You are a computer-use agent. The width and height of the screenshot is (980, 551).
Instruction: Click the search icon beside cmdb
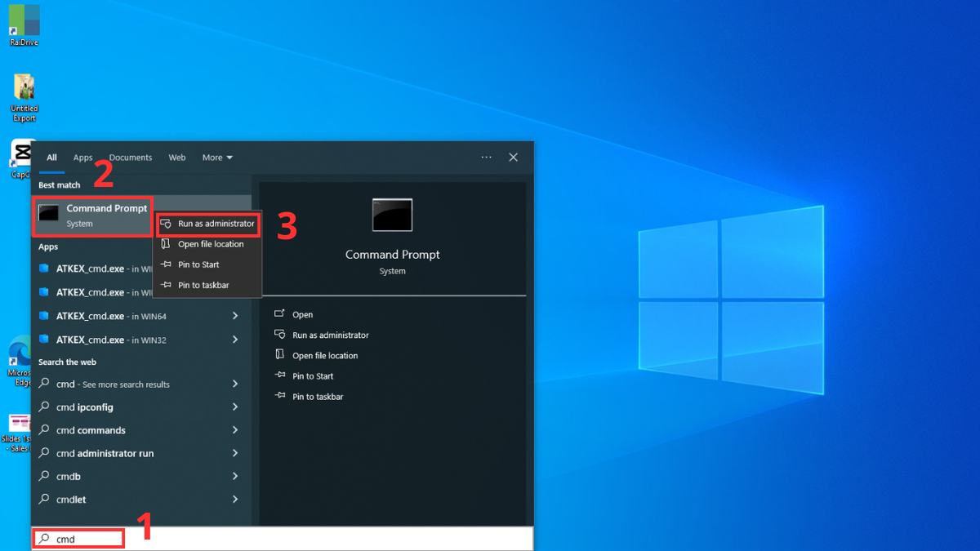[44, 477]
